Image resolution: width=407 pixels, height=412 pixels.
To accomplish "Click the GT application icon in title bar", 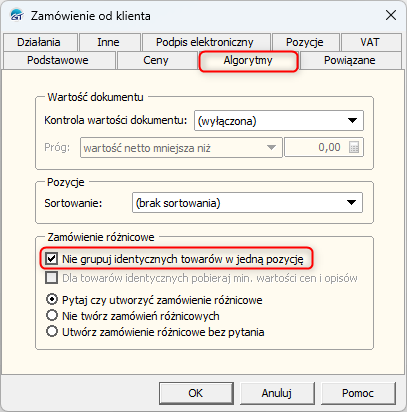I will [x=16, y=16].
